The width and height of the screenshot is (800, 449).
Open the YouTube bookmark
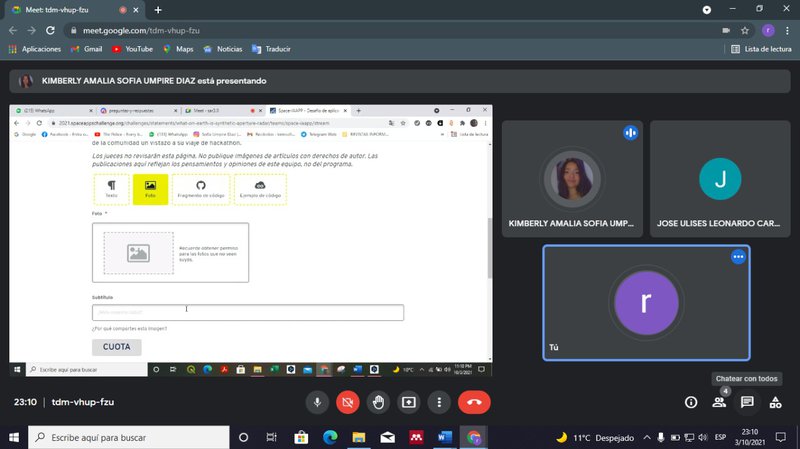coord(132,48)
